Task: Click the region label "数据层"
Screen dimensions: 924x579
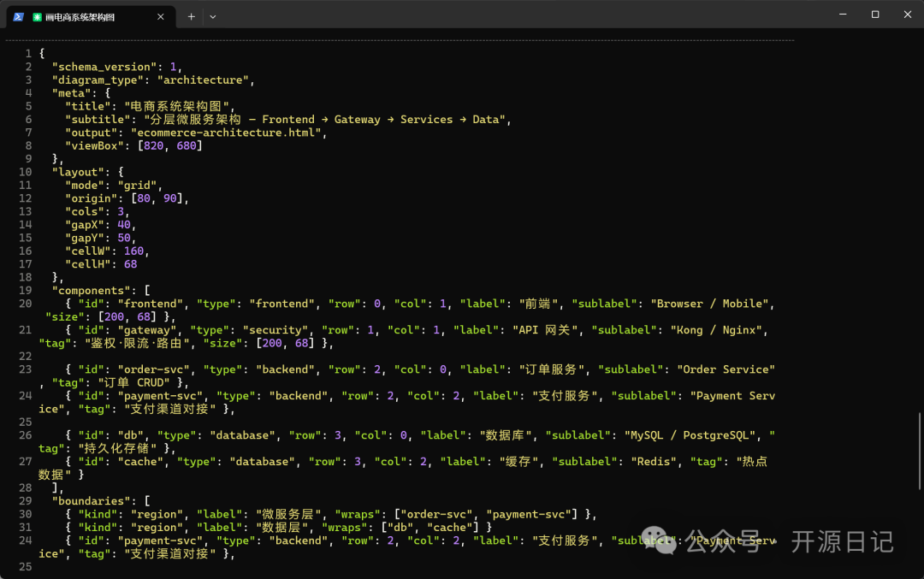Action: tap(281, 527)
